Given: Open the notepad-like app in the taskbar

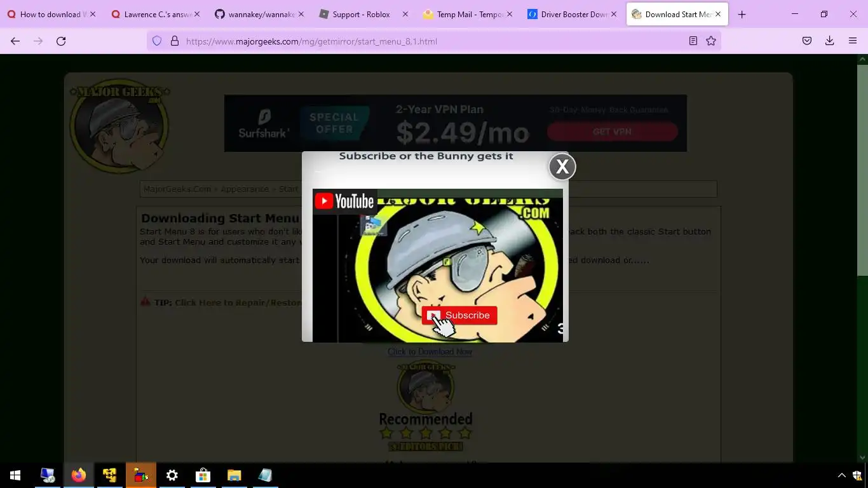Looking at the screenshot, I should (265, 475).
